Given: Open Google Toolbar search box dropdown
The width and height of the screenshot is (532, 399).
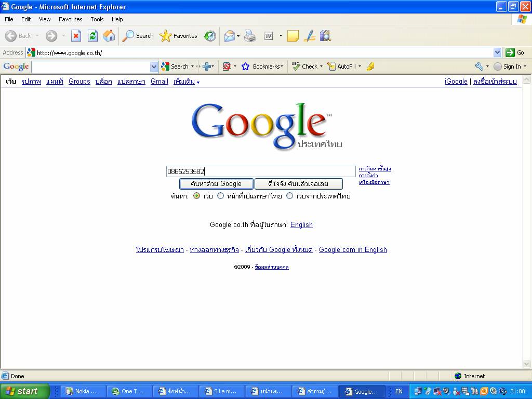Looking at the screenshot, I should [x=154, y=67].
